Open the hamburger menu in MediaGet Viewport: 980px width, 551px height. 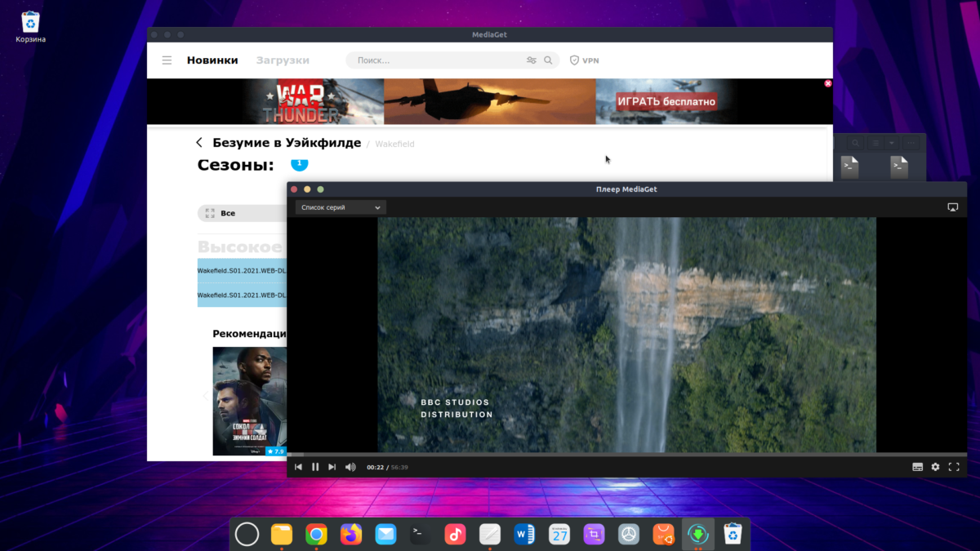(167, 60)
